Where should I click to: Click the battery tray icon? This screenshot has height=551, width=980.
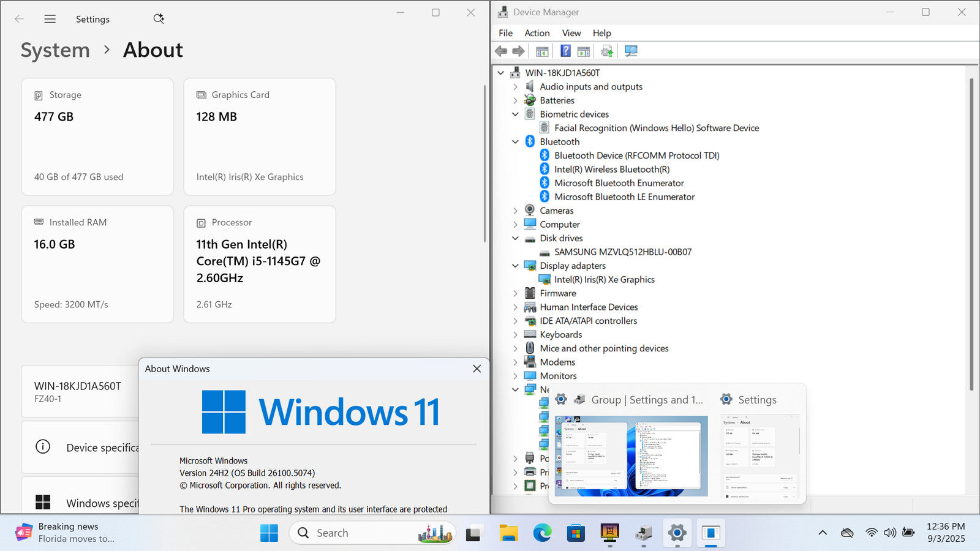[x=908, y=533]
